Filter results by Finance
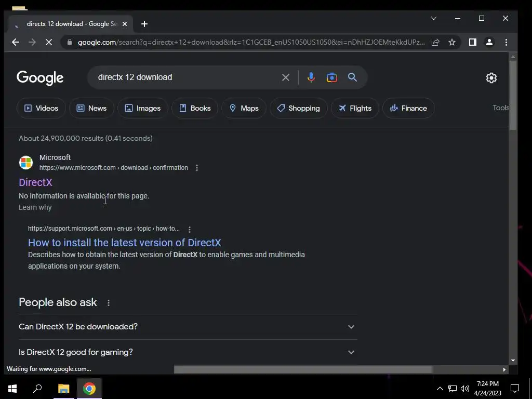 (x=408, y=108)
